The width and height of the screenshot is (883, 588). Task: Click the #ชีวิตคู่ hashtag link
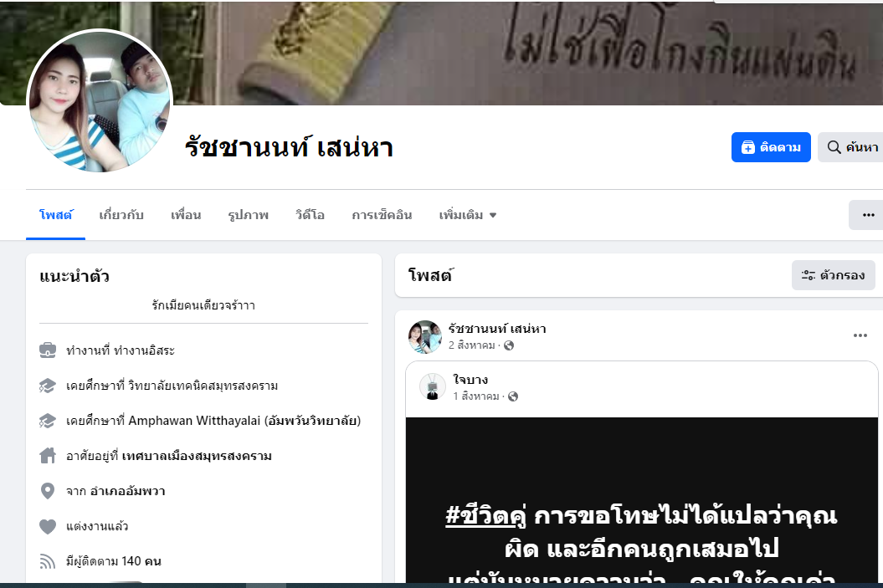point(486,515)
